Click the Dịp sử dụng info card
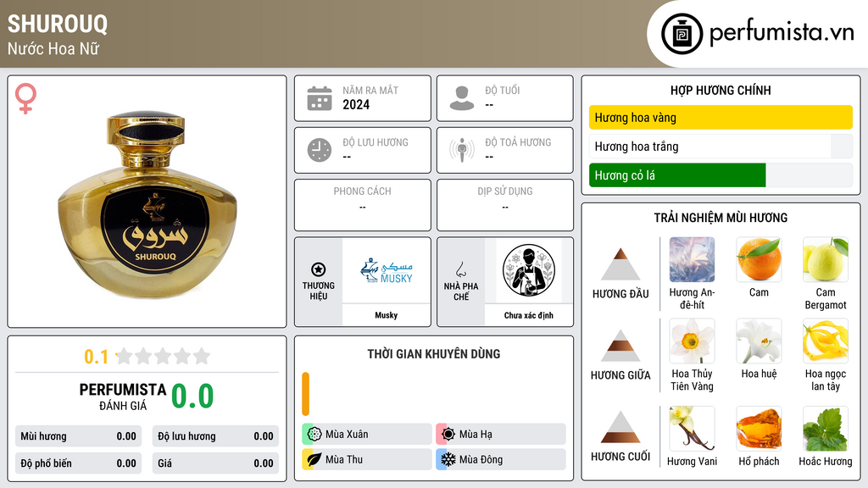Image resolution: width=868 pixels, height=488 pixels. [x=505, y=205]
